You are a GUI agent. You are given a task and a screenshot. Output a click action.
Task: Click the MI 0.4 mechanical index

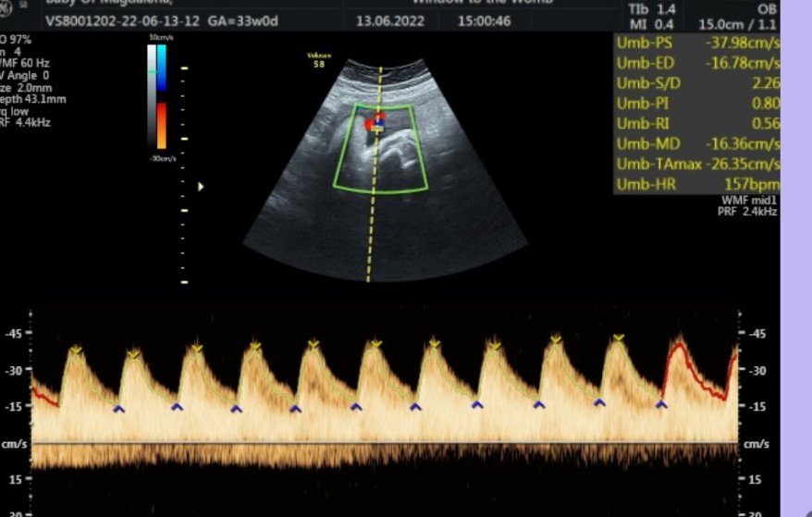[x=651, y=24]
